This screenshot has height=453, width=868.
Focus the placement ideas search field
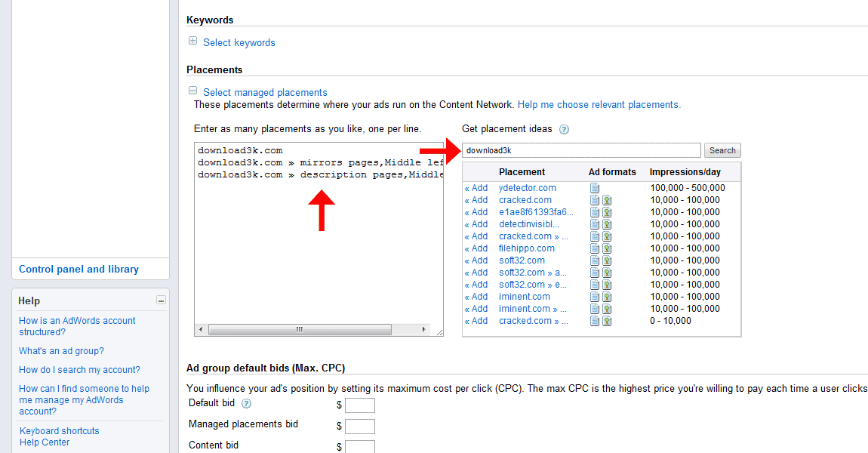[x=581, y=150]
